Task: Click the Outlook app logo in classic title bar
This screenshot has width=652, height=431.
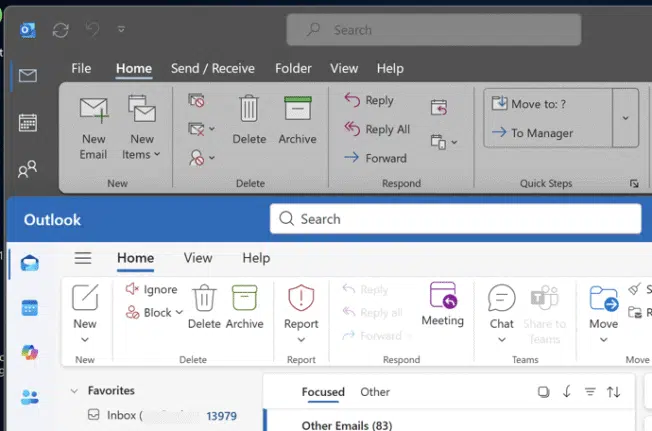Action: [x=28, y=30]
